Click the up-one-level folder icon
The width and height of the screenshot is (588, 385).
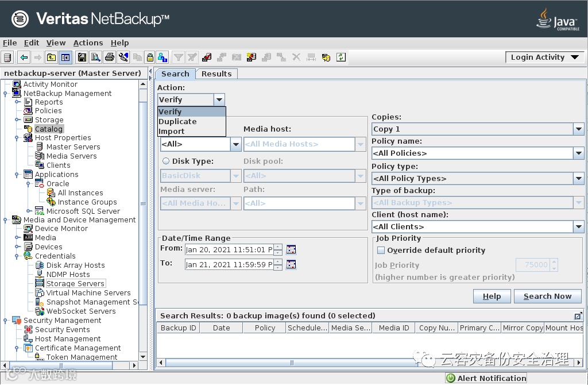(x=51, y=57)
